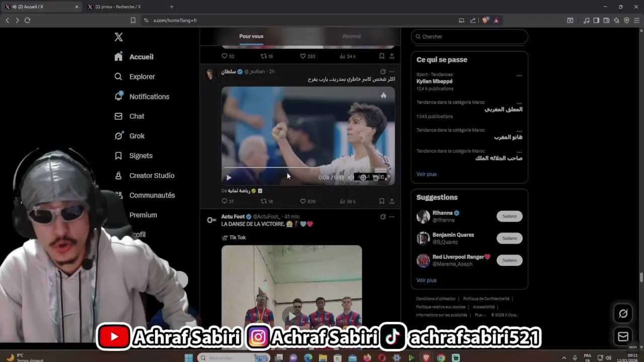Repost the top post with 19 reposts
This screenshot has height=362, width=644.
[x=267, y=56]
